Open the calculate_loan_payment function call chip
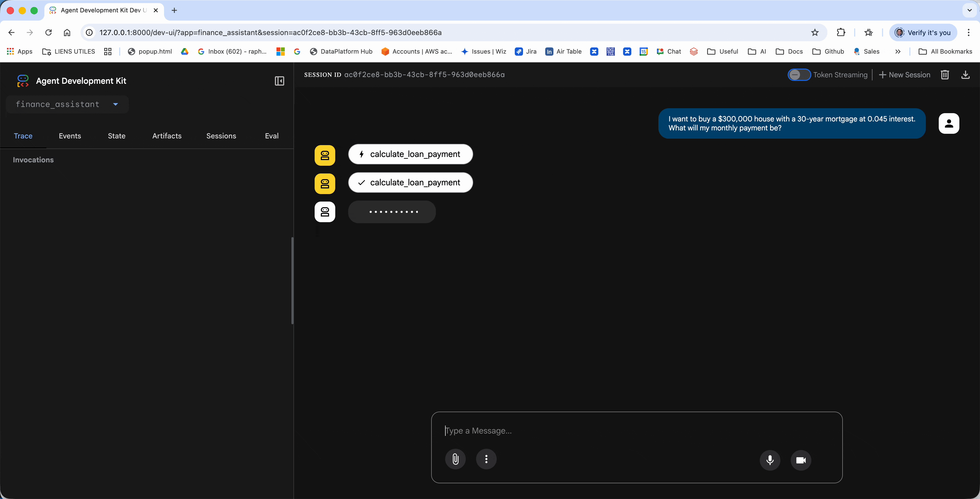This screenshot has height=499, width=980. (411, 154)
